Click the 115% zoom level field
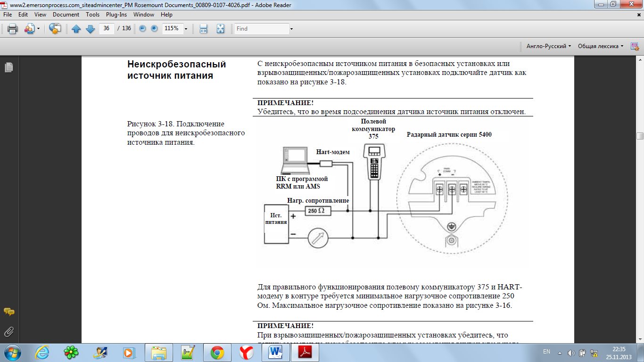The height and width of the screenshot is (362, 644). tap(172, 28)
